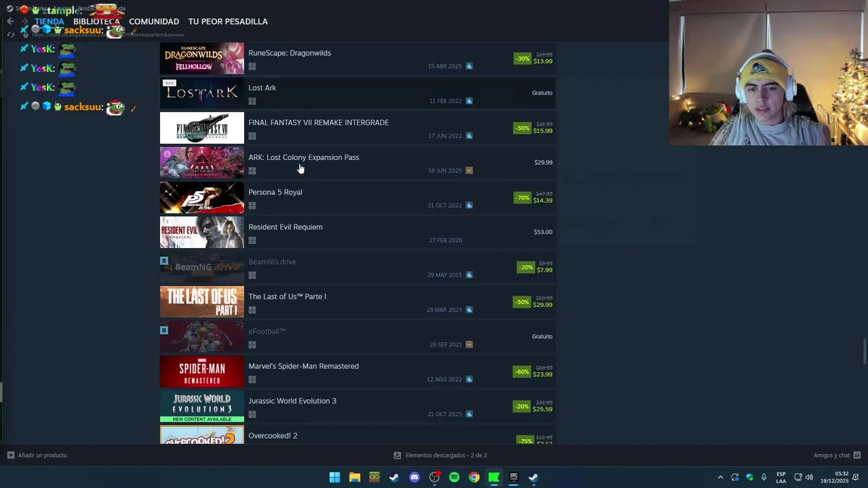This screenshot has height=488, width=868.
Task: Open the Persona 5 Royal title
Action: (275, 192)
